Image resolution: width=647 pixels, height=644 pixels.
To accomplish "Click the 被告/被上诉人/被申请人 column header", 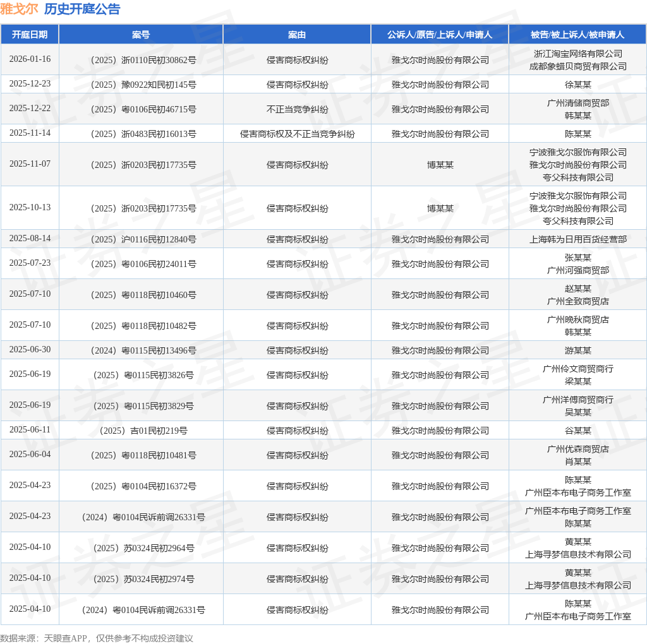I will (x=577, y=35).
